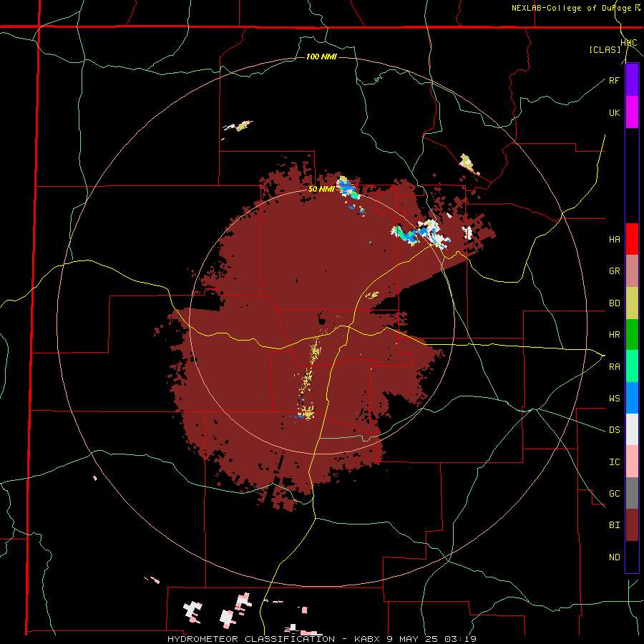Click the HR legend label

[614, 335]
